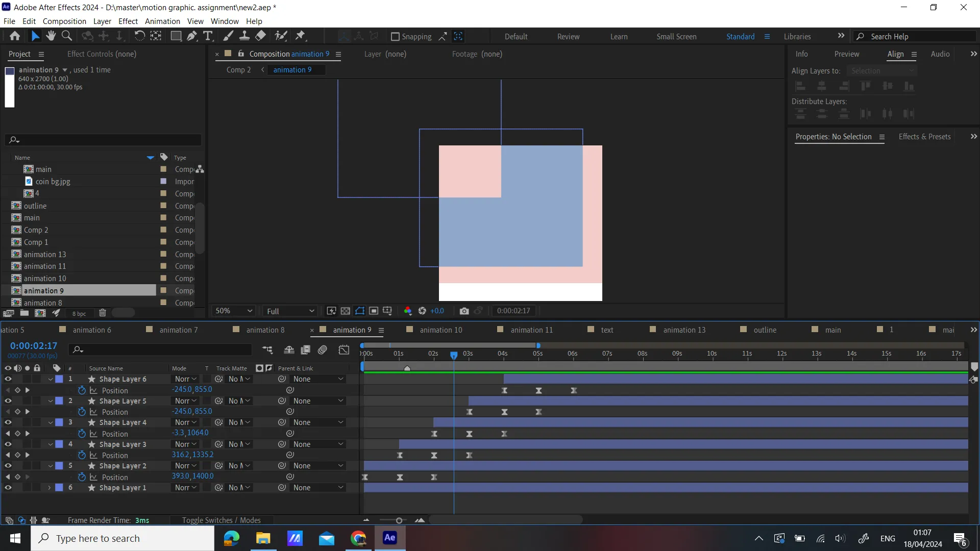Create new composition icon in Project panel
Screen dimensions: 980x551
tap(40, 313)
